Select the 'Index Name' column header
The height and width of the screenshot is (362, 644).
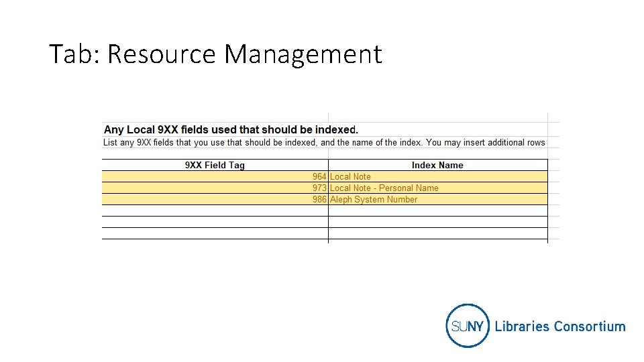[438, 165]
